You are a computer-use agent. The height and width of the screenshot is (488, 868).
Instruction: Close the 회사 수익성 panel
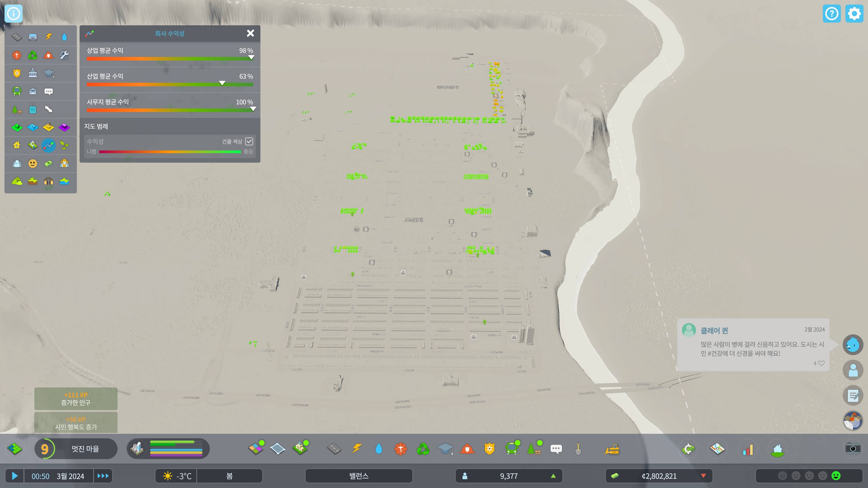click(250, 33)
